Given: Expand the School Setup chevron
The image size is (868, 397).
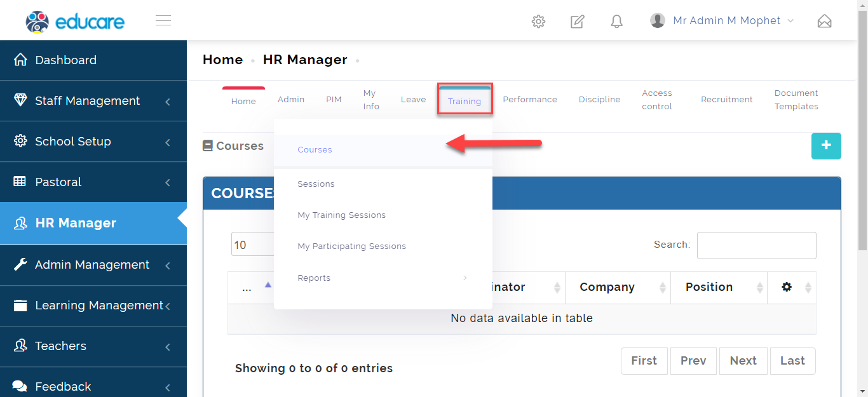Looking at the screenshot, I should pyautogui.click(x=168, y=142).
